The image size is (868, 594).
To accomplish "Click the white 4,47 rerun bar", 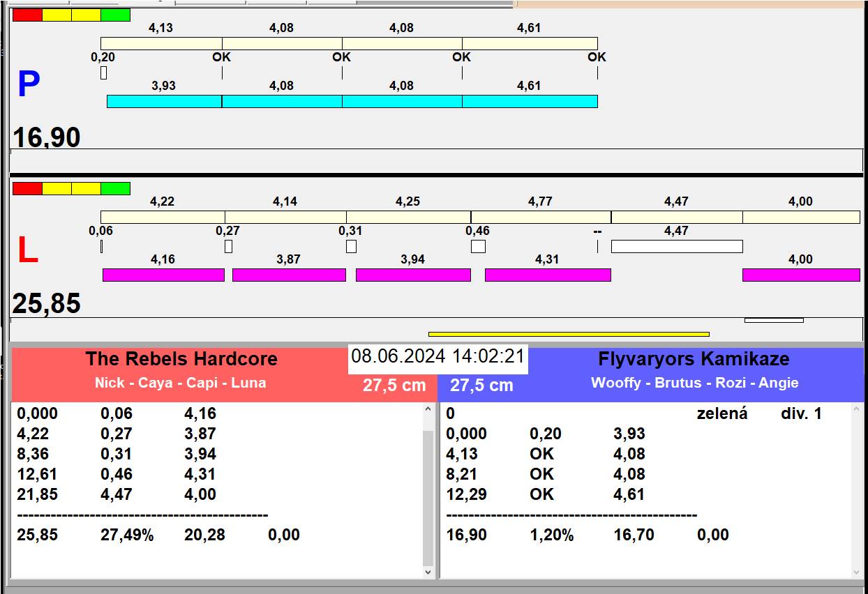I will 676,246.
